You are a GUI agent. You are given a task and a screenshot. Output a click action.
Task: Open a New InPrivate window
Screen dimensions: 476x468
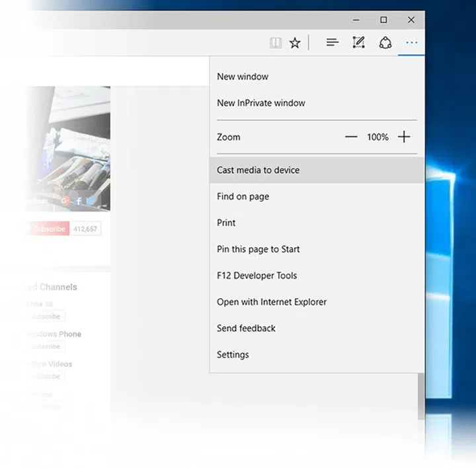click(x=261, y=103)
